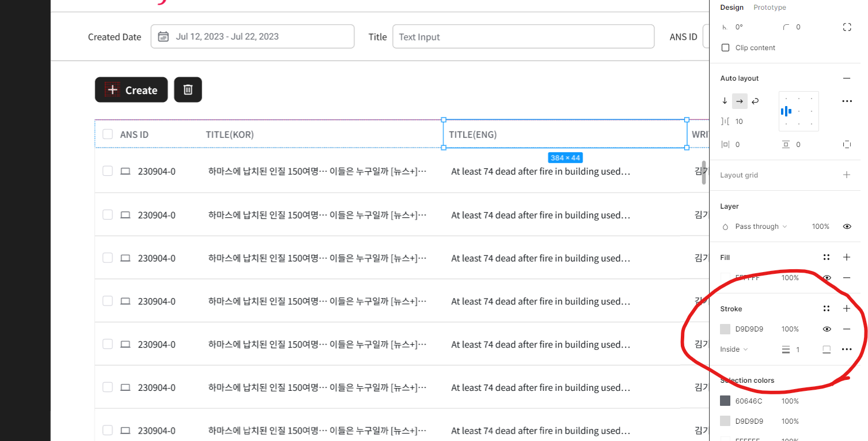This screenshot has width=868, height=441.
Task: Choose the wrap auto layout direction
Action: pyautogui.click(x=755, y=101)
